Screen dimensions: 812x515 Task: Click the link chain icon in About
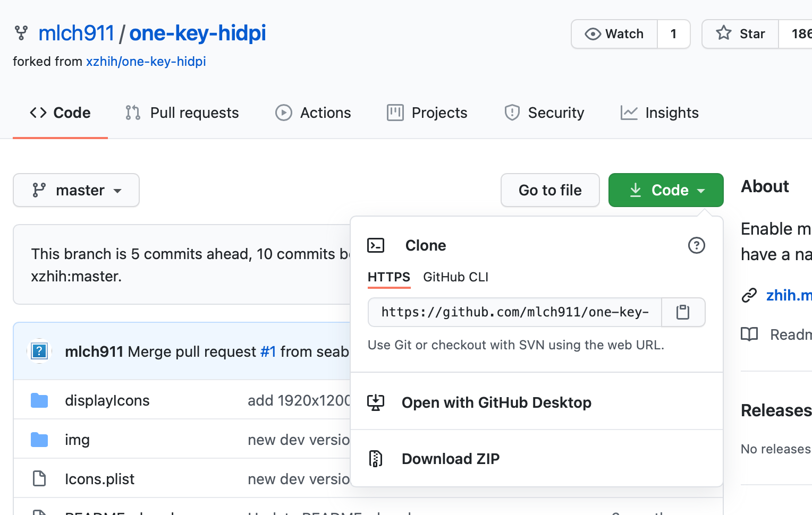pyautogui.click(x=749, y=295)
